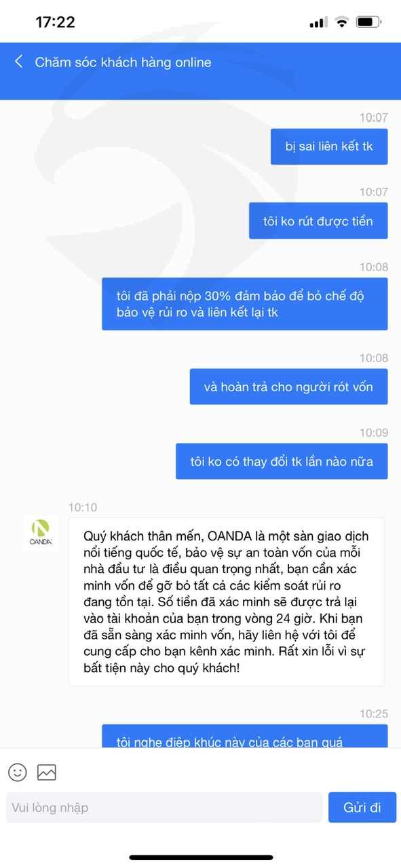
Task: Tap the partially visible 'điệp khúc' message
Action: coord(245,736)
